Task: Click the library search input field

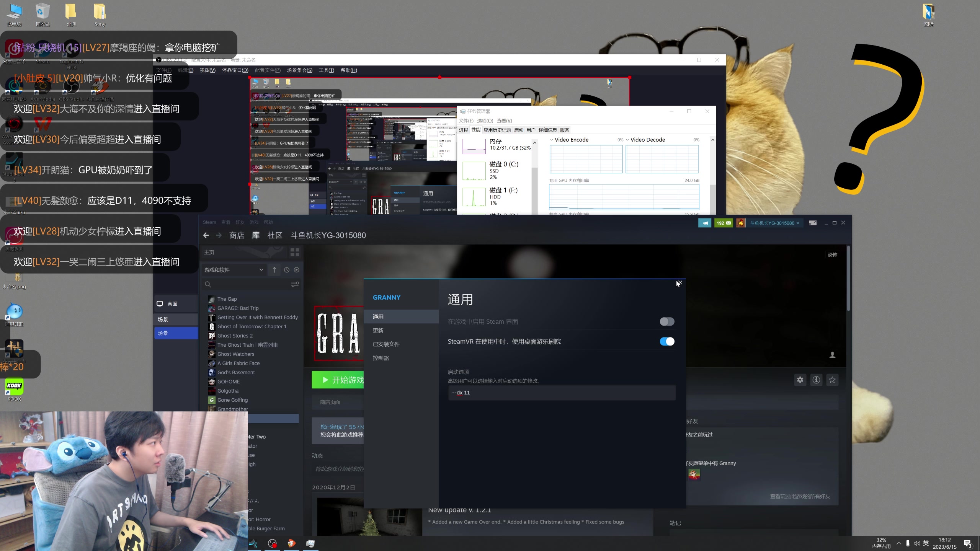Action: coord(251,284)
